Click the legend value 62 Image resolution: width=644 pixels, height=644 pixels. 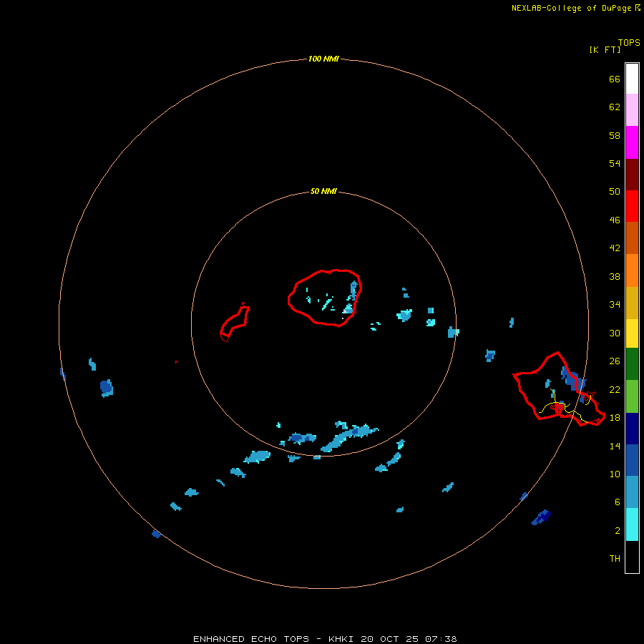pos(615,107)
